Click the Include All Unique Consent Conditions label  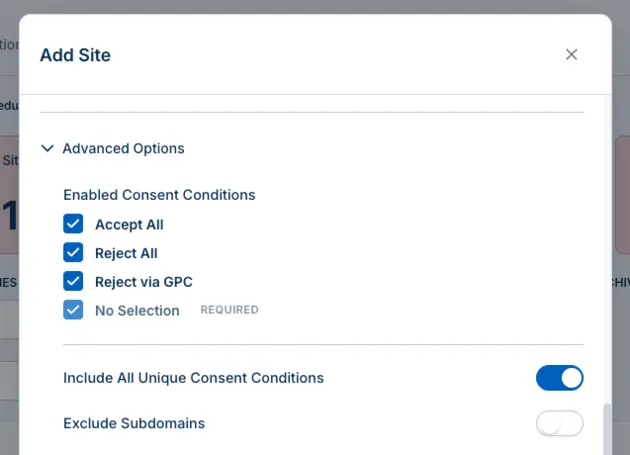[x=193, y=378]
